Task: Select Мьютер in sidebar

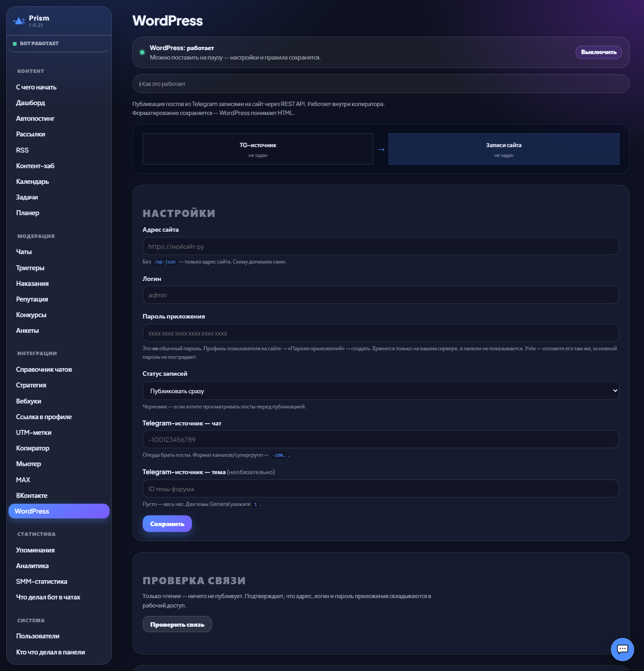Action: [29, 464]
